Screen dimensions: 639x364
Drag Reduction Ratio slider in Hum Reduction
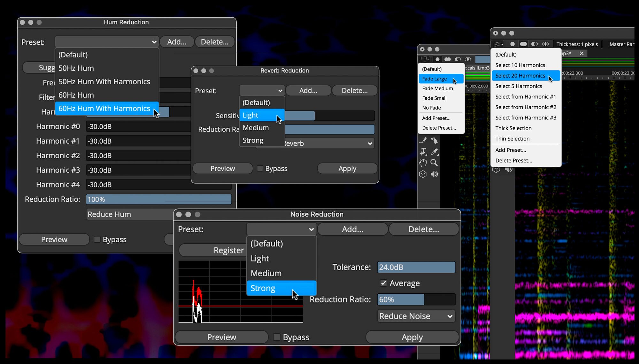point(158,199)
